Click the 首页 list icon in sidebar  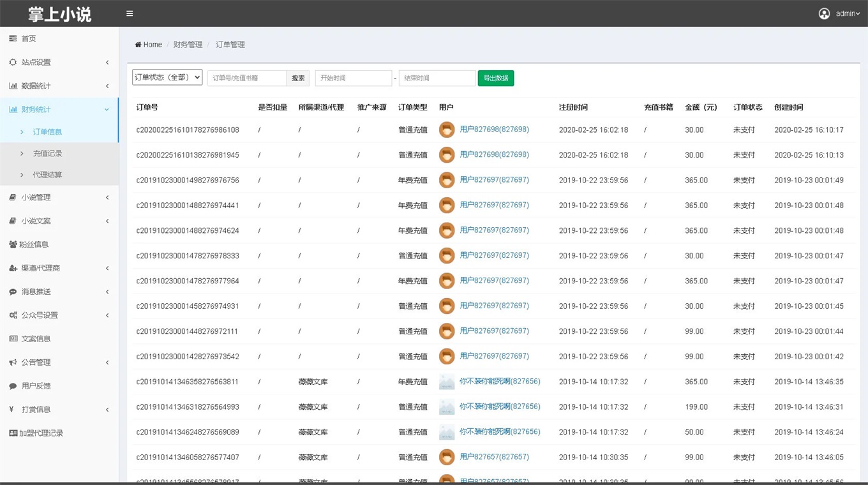[13, 38]
